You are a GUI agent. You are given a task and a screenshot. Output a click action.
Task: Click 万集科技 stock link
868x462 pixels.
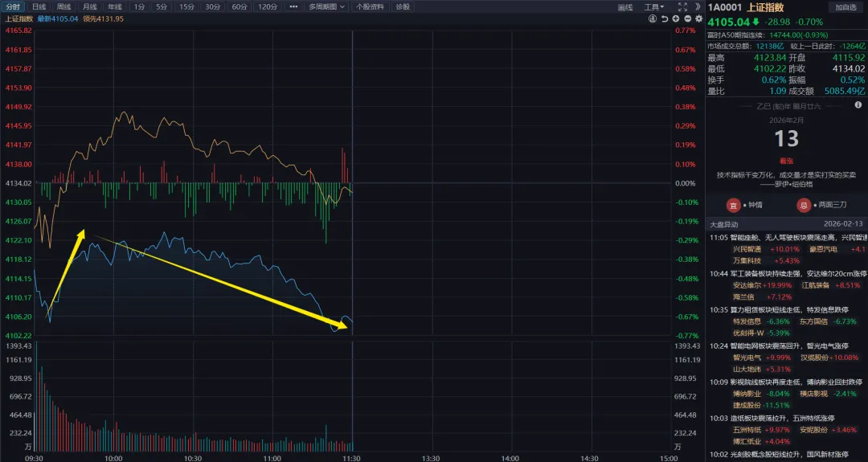point(747,260)
